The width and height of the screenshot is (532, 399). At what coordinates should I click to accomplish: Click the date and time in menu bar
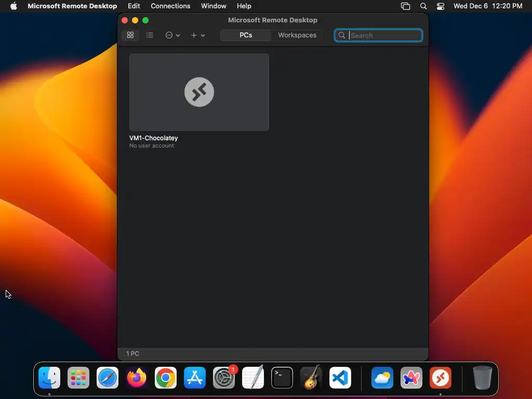click(x=487, y=6)
